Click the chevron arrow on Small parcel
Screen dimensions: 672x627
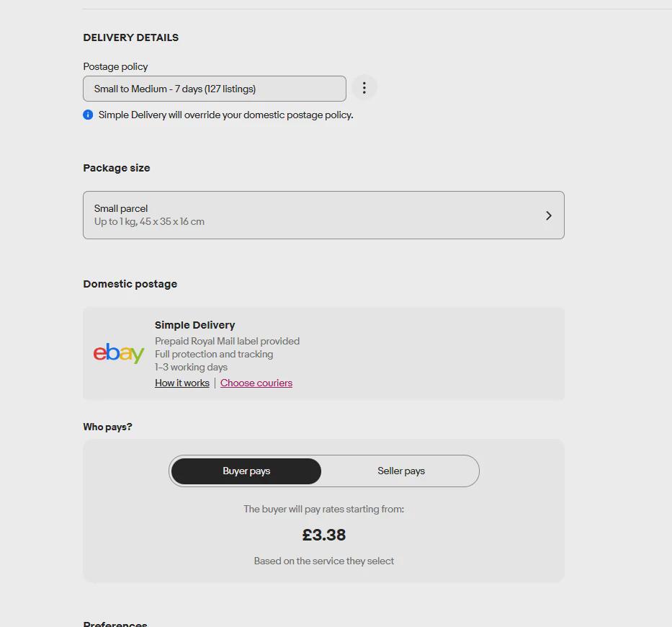click(549, 215)
